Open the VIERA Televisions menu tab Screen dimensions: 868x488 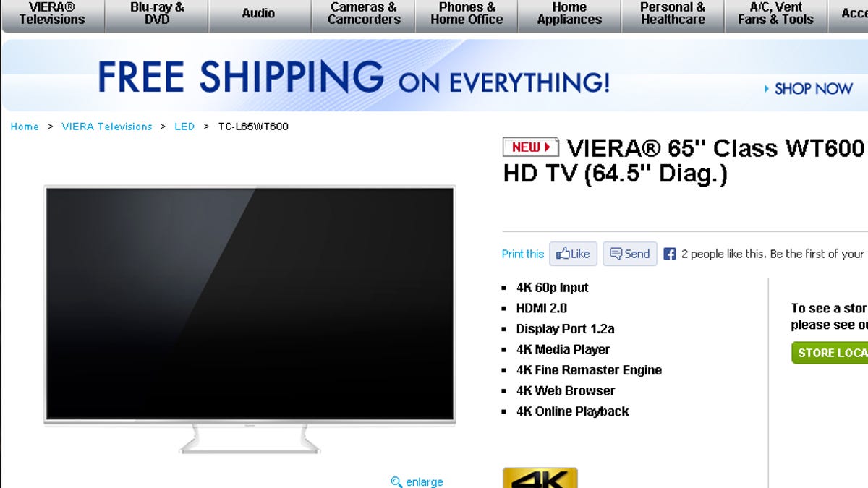53,14
